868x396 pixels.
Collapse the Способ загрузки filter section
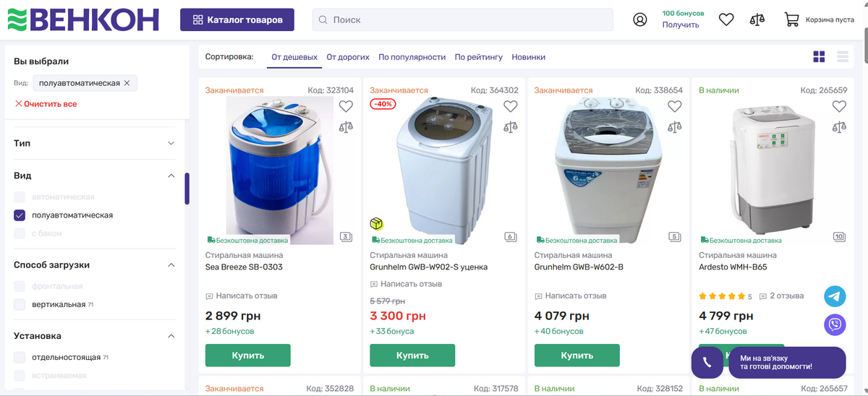pos(171,265)
